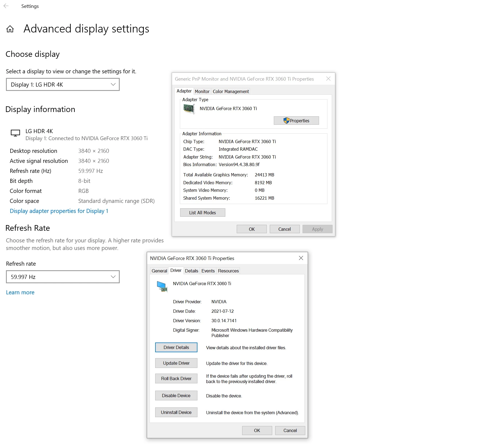Click the DAC Type value Integrated RAMDAC
Image resolution: width=494 pixels, height=448 pixels.
tap(238, 149)
